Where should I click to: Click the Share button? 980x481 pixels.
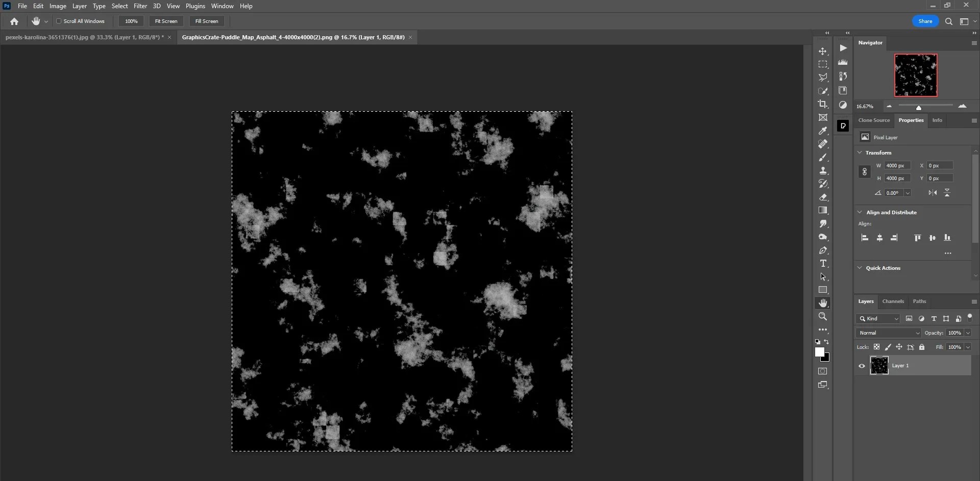click(x=925, y=21)
